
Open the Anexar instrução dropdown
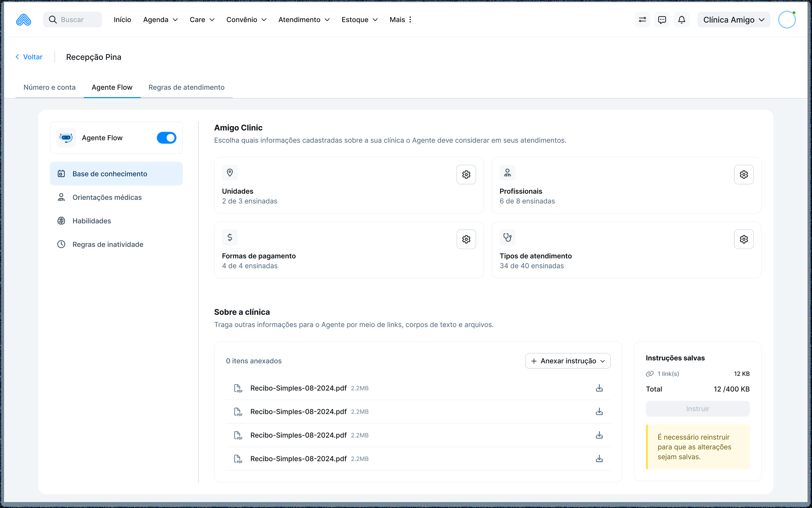point(568,361)
